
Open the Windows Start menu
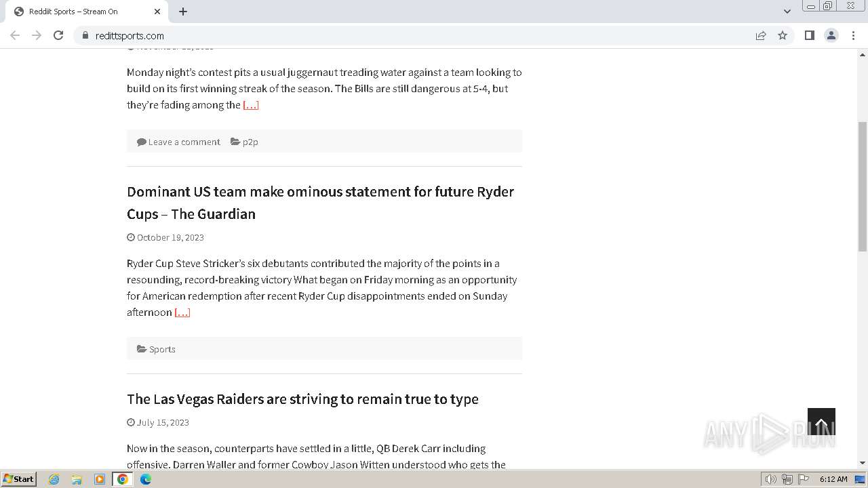point(18,479)
